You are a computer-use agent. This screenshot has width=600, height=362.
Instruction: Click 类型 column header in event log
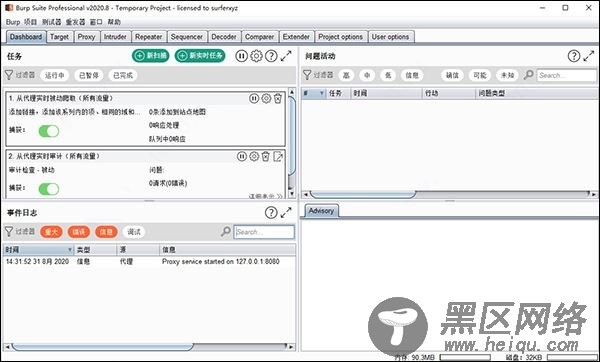95,250
